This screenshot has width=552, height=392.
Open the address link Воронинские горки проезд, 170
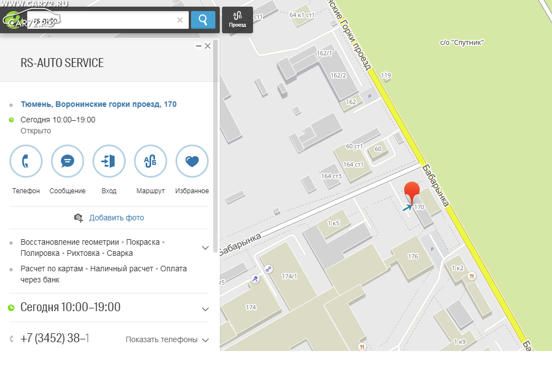pos(99,104)
